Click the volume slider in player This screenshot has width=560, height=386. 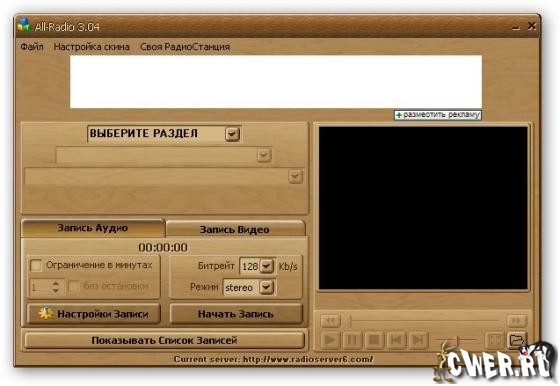(457, 340)
